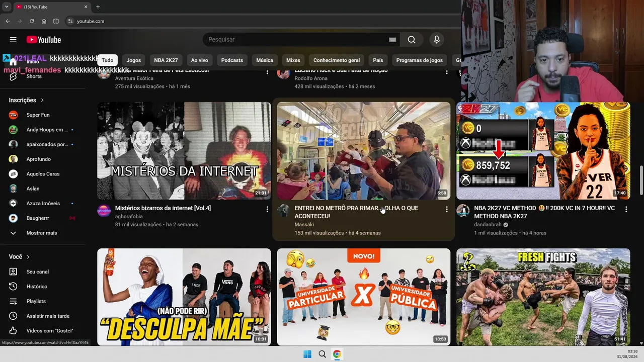Click the youtube.com address bar

pyautogui.click(x=262, y=21)
